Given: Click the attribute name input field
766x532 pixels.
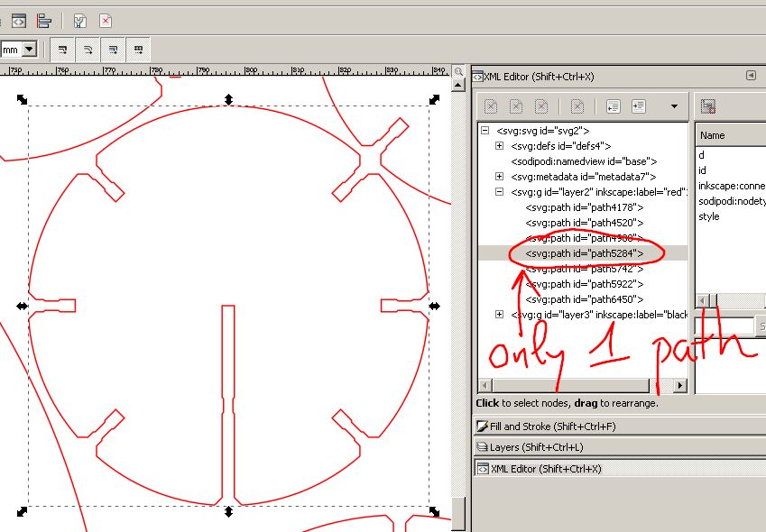Looking at the screenshot, I should (x=724, y=326).
